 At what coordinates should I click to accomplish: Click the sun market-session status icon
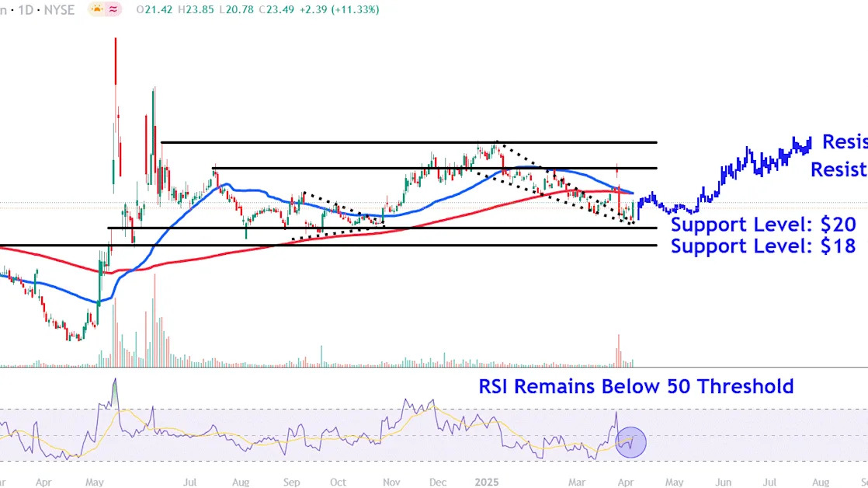pos(97,9)
